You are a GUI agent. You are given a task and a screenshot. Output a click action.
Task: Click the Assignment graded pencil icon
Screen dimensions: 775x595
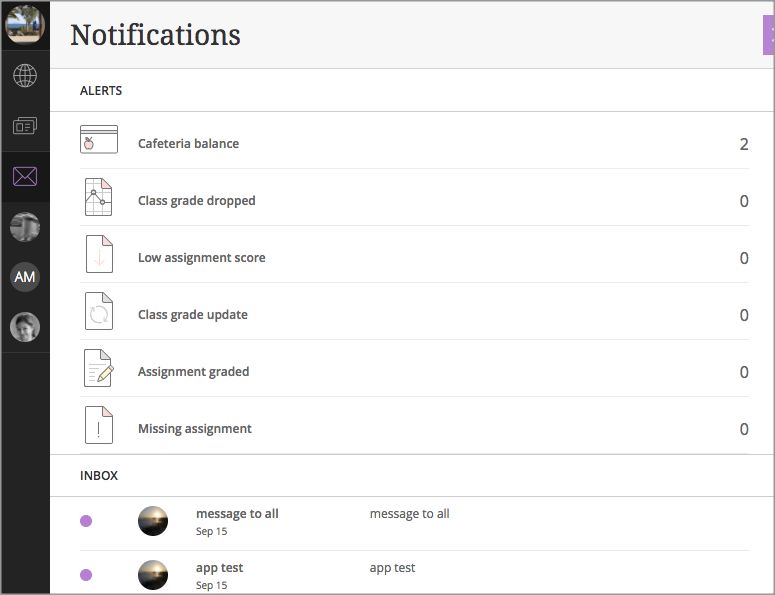tap(99, 368)
